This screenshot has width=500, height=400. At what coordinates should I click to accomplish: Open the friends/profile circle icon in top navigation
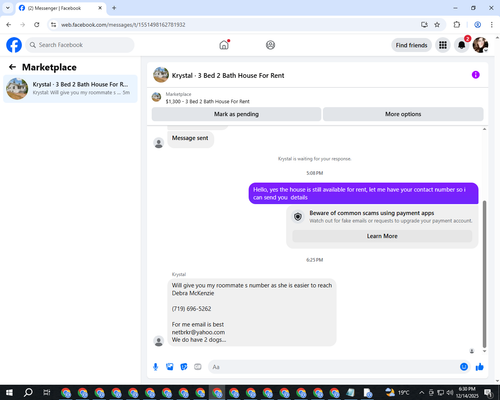270,45
